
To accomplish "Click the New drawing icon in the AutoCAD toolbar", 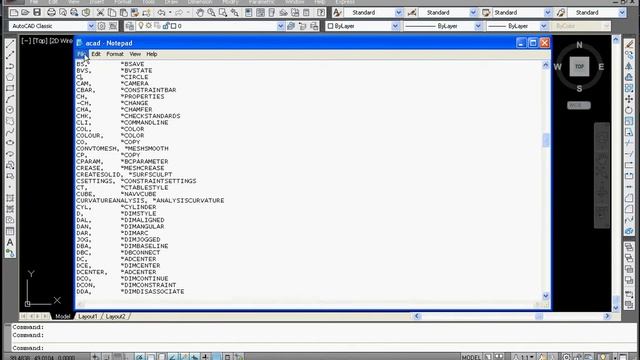I will [14, 13].
